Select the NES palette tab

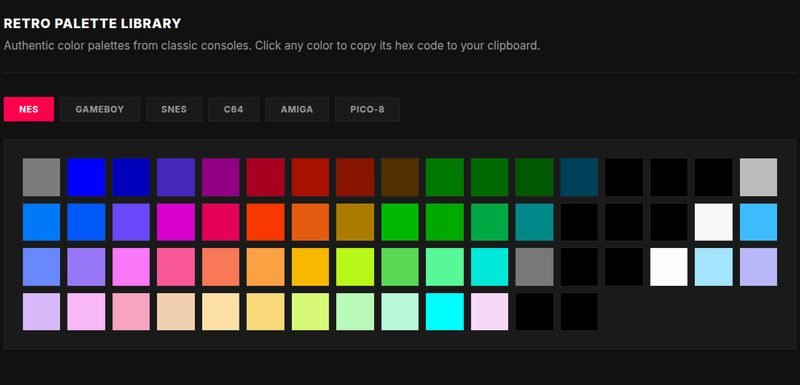[x=29, y=109]
